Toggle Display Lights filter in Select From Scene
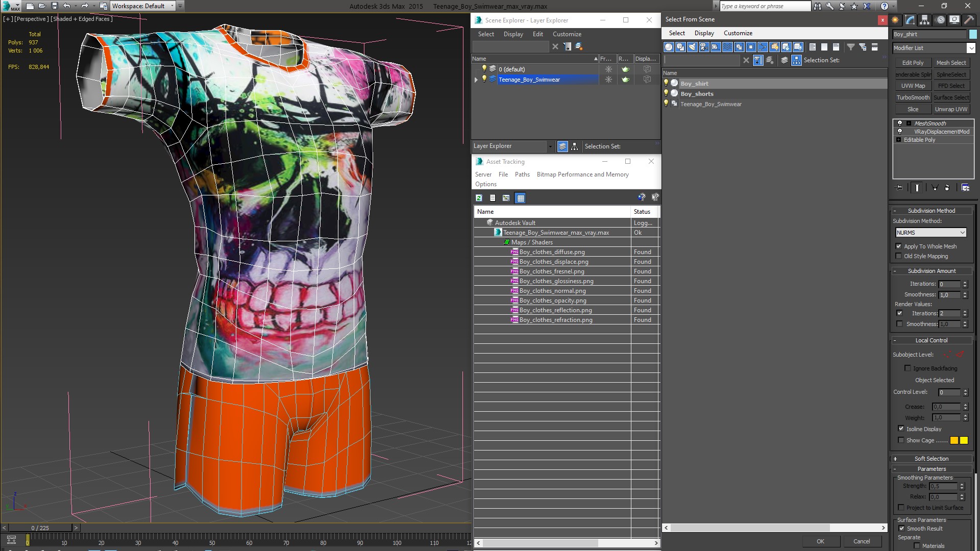Screen dimensions: 980x551 [x=692, y=47]
